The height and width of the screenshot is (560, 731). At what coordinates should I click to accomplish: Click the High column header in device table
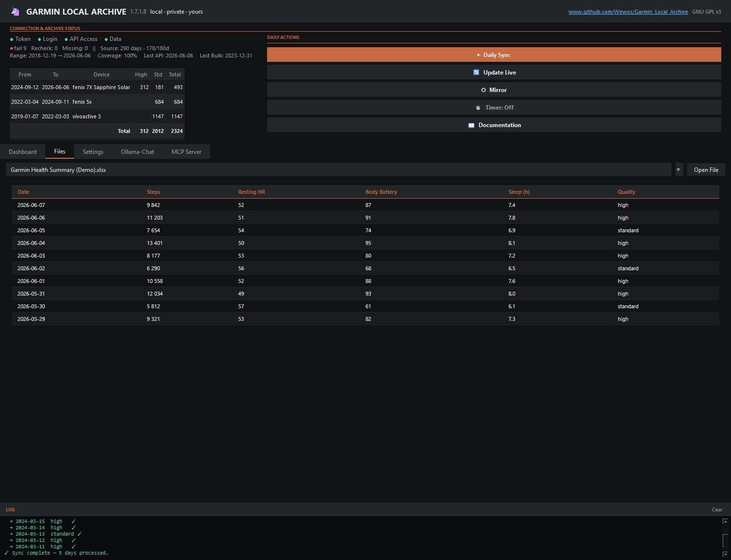[141, 75]
